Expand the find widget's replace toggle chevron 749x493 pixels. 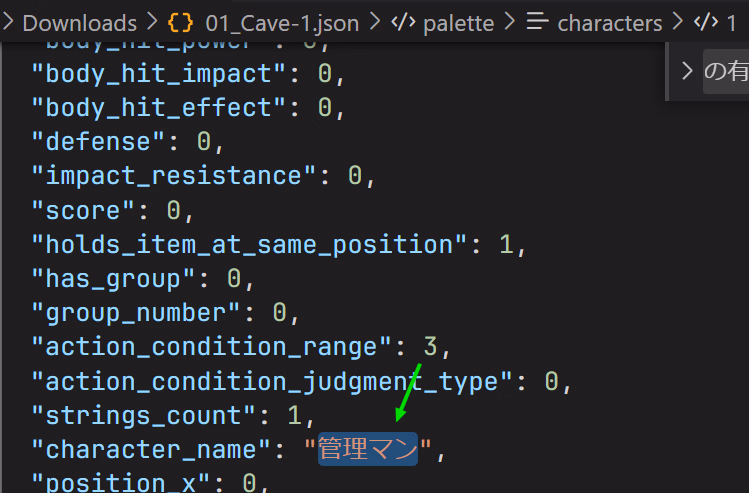tap(687, 71)
